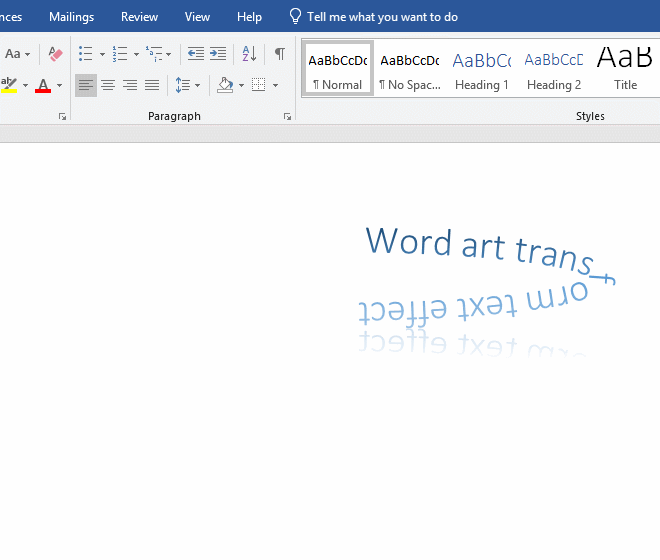Open the Review tab
Screen dimensions: 660x560
[x=139, y=17]
